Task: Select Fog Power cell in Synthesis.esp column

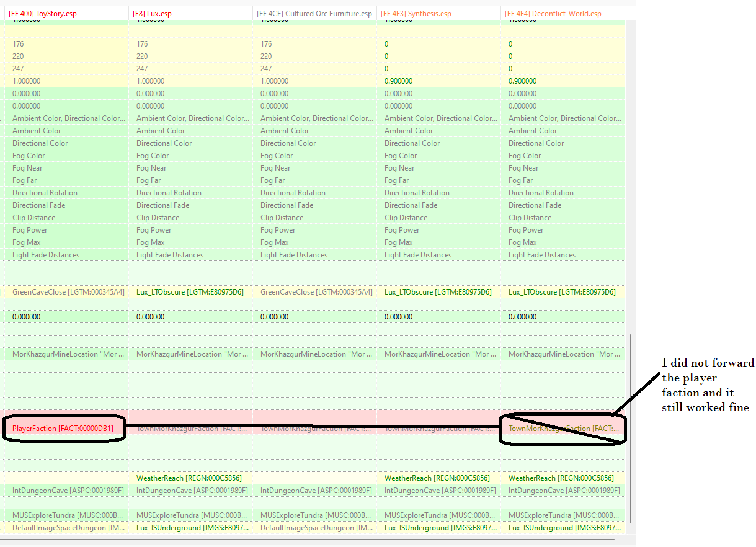Action: click(x=438, y=230)
